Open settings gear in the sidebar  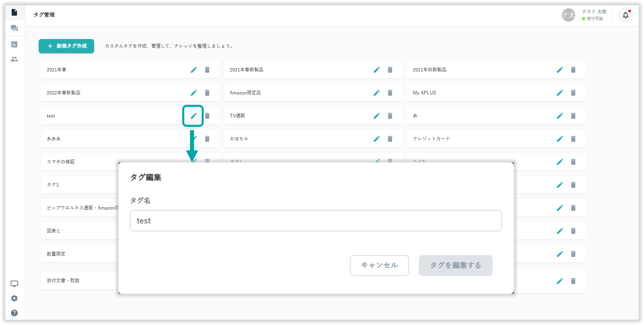point(14,298)
